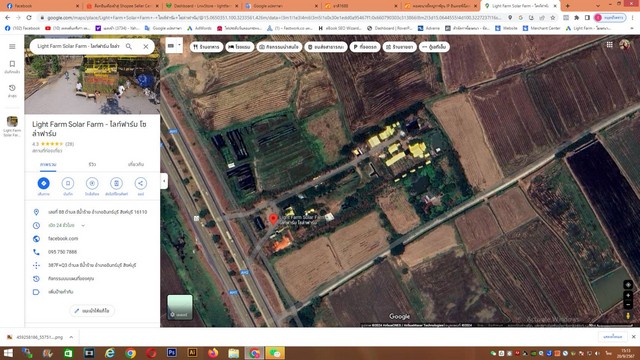Switch to the Reviews tab
The width and height of the screenshot is (640, 360).
pos(92,164)
